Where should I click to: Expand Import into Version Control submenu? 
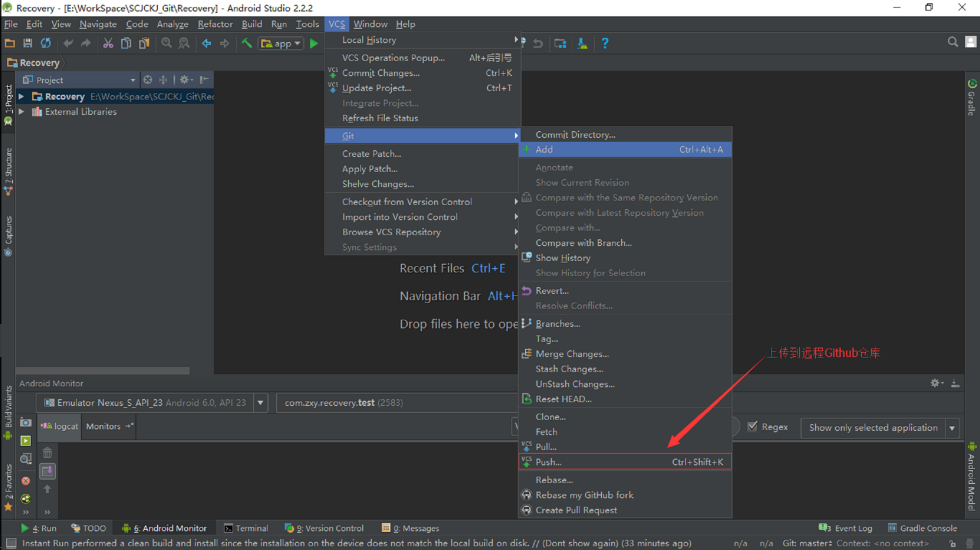coord(423,217)
